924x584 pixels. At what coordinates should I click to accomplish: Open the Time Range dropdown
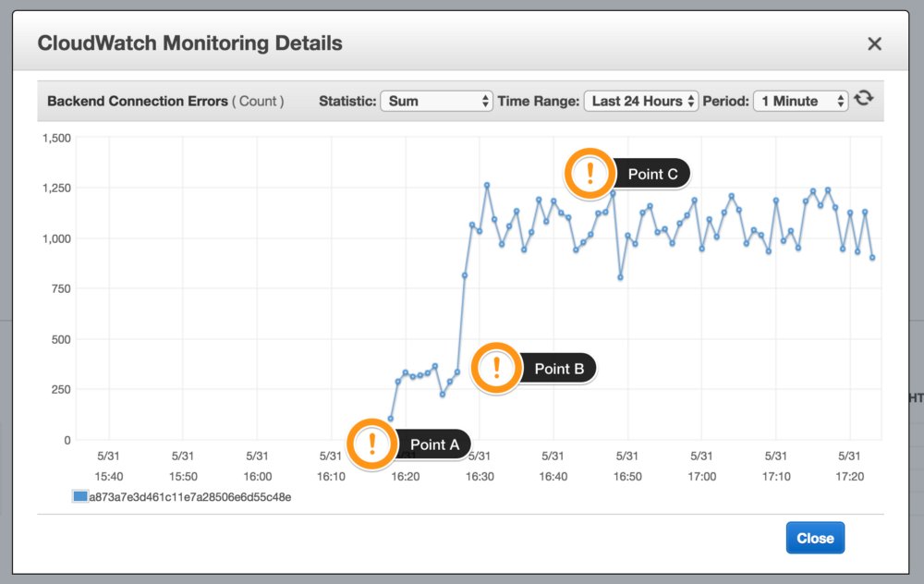641,101
